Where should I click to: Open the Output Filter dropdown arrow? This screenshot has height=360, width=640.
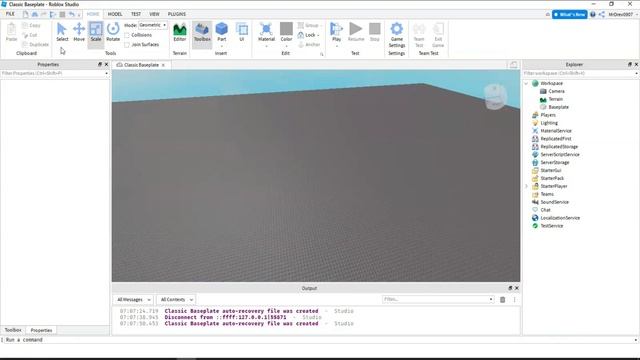coord(491,300)
